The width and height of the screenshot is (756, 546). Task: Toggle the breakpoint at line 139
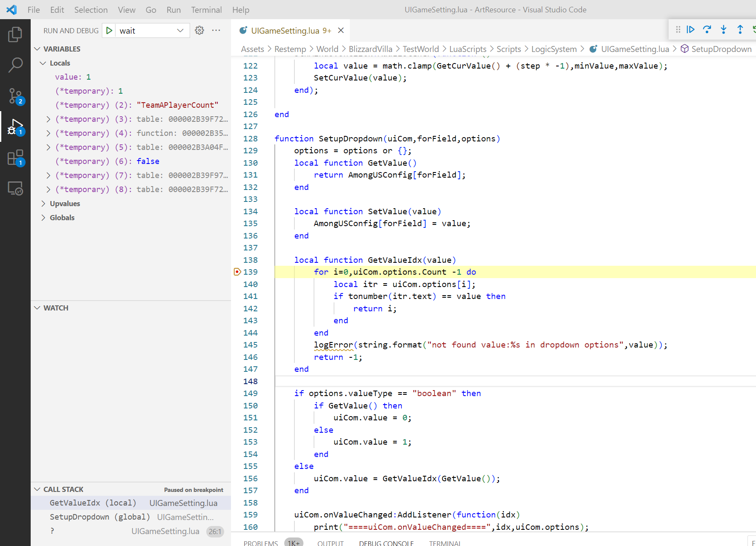pos(237,272)
